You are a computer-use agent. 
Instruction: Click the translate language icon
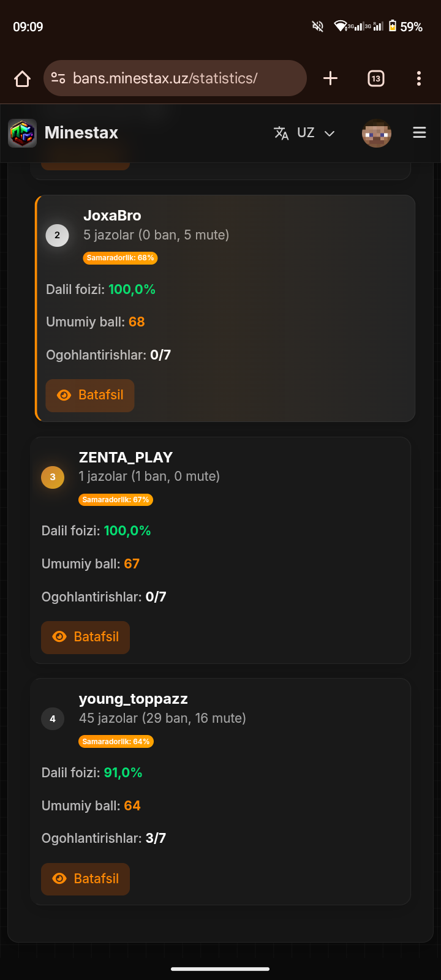pyautogui.click(x=281, y=133)
